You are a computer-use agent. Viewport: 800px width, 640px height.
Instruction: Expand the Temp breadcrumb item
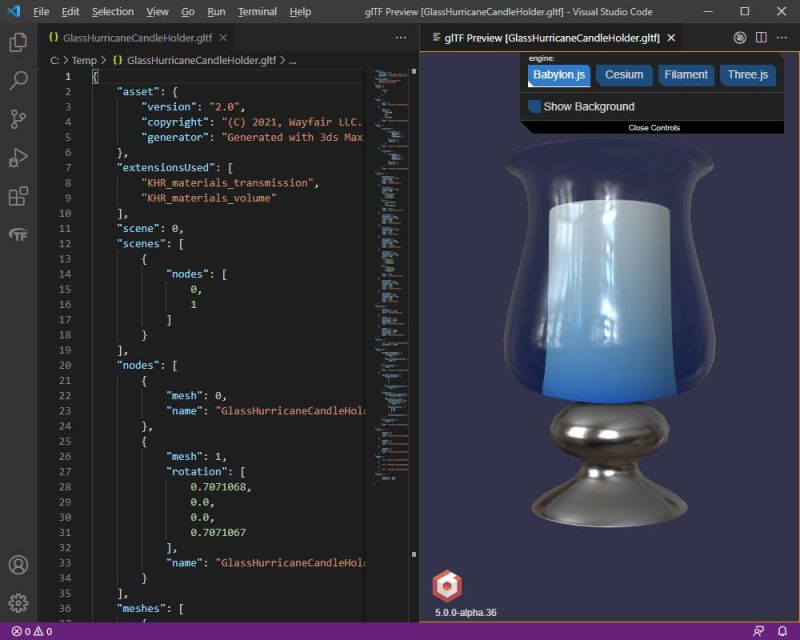click(84, 60)
